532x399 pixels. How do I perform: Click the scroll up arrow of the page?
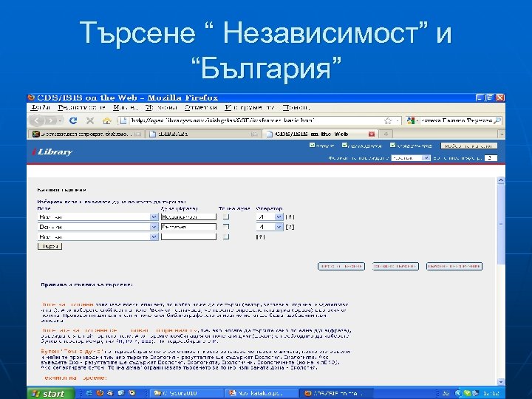tap(501, 181)
